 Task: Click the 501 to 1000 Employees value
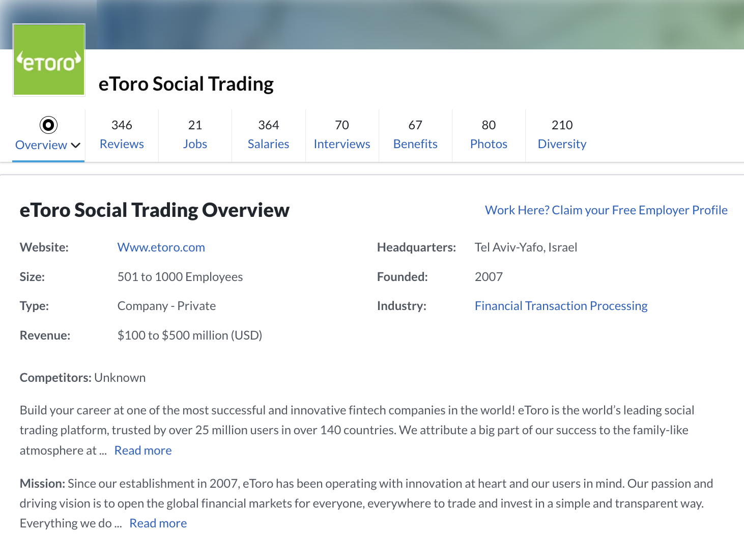[180, 277]
